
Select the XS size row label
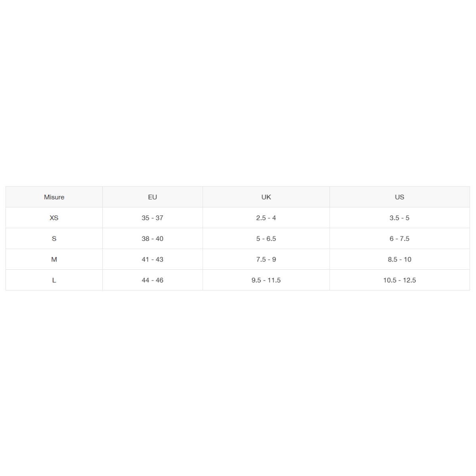[x=54, y=218]
